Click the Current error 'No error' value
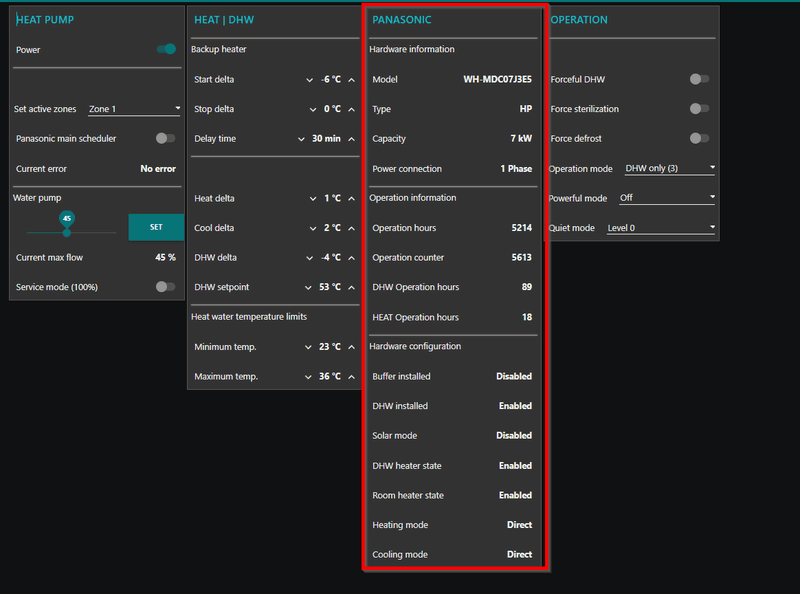Viewport: 800px width, 594px height. click(x=158, y=168)
